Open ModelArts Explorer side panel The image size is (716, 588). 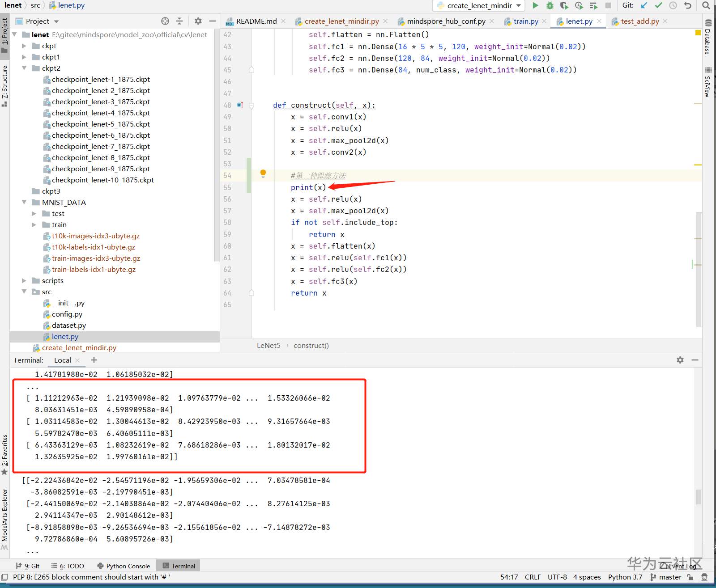tap(4, 519)
